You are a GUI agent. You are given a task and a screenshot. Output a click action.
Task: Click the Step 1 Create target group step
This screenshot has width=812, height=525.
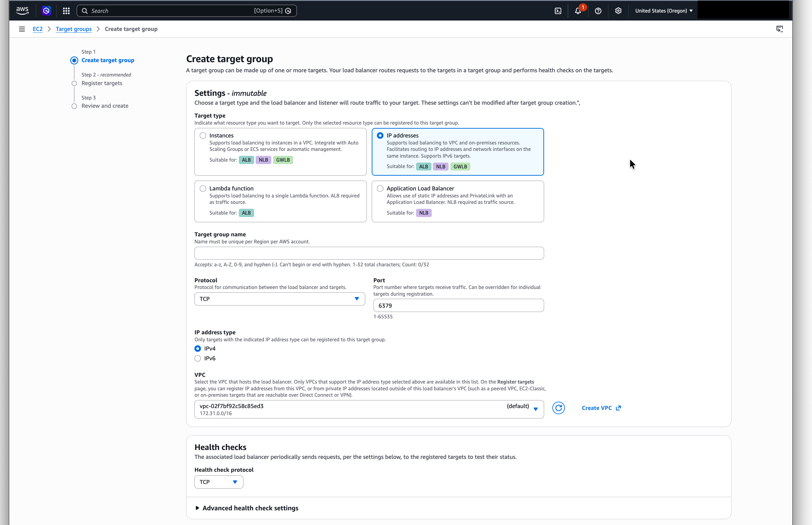[108, 60]
